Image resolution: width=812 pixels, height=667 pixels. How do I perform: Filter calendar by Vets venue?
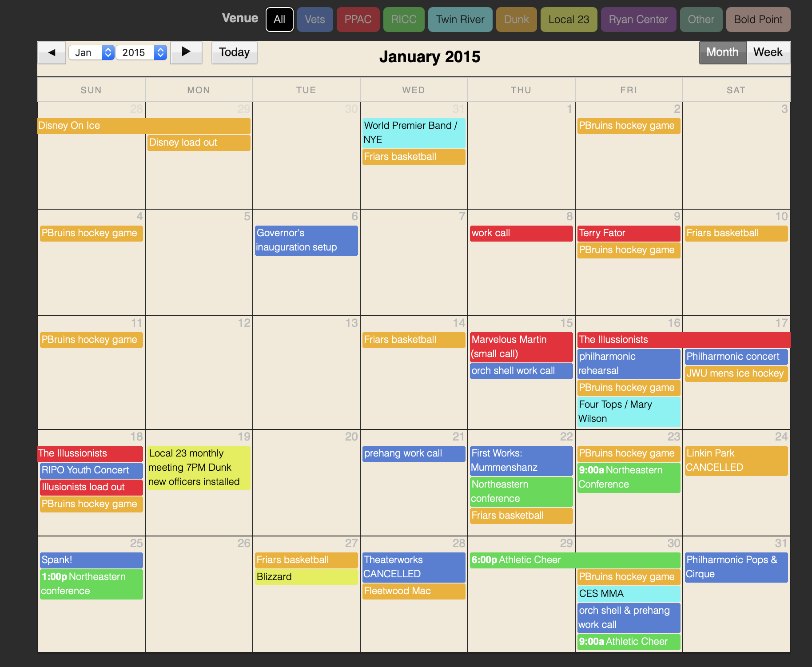point(314,20)
